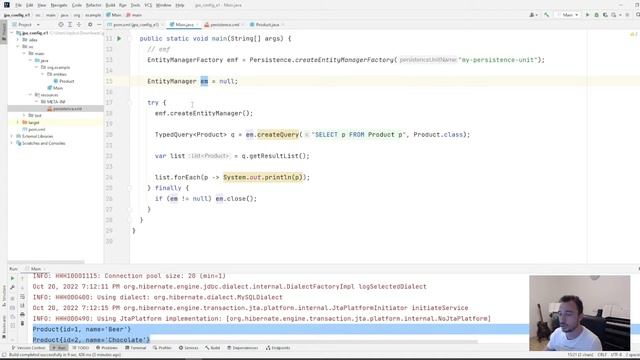
Task: Toggle soft-wrap icon in Run console
Action: click(22, 296)
